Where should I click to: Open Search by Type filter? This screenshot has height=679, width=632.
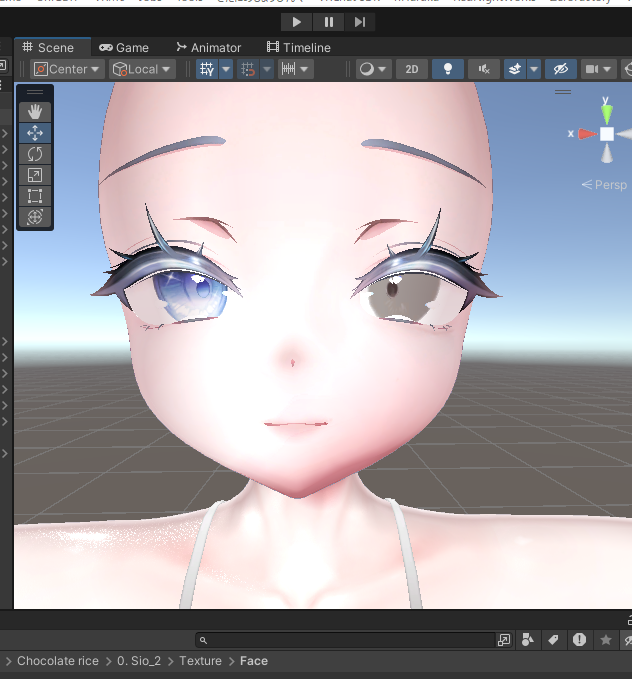[528, 640]
